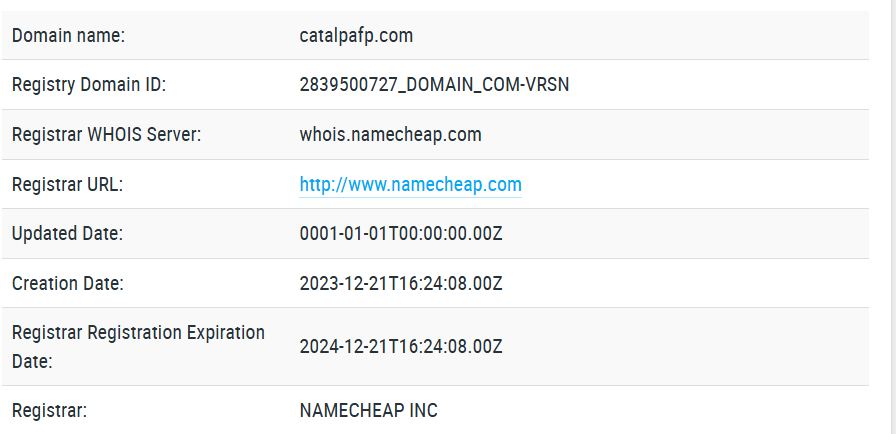Click the "Registry Domain ID:" label

click(x=89, y=85)
